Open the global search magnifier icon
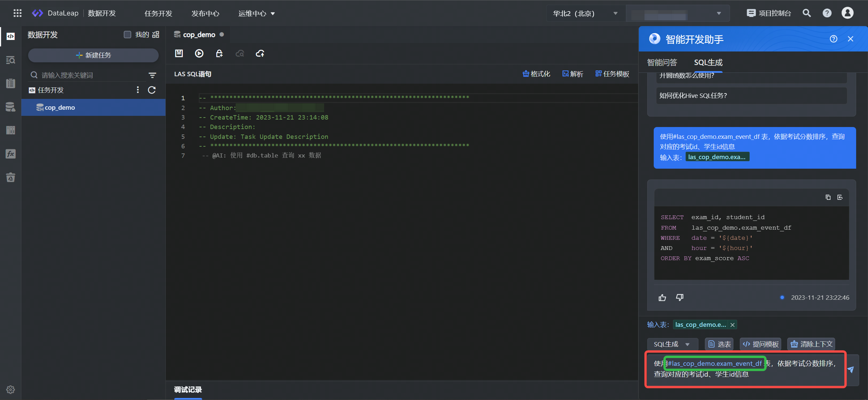868x400 pixels. coord(807,13)
